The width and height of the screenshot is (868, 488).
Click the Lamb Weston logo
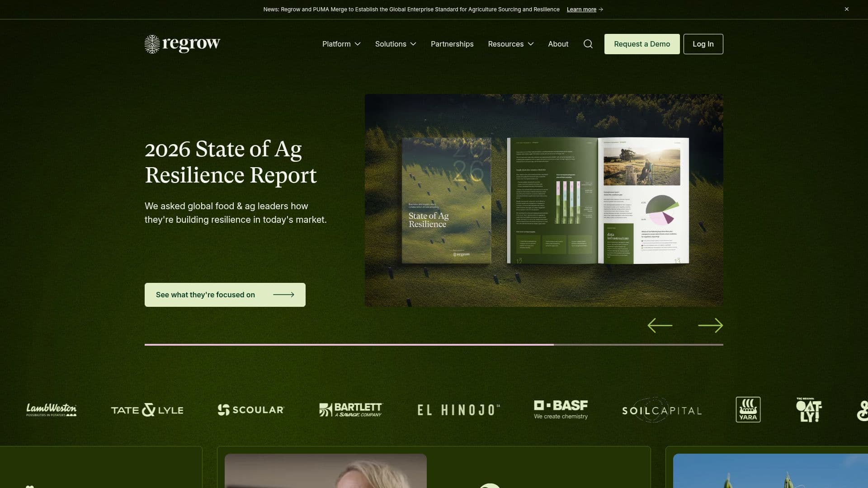click(x=52, y=410)
